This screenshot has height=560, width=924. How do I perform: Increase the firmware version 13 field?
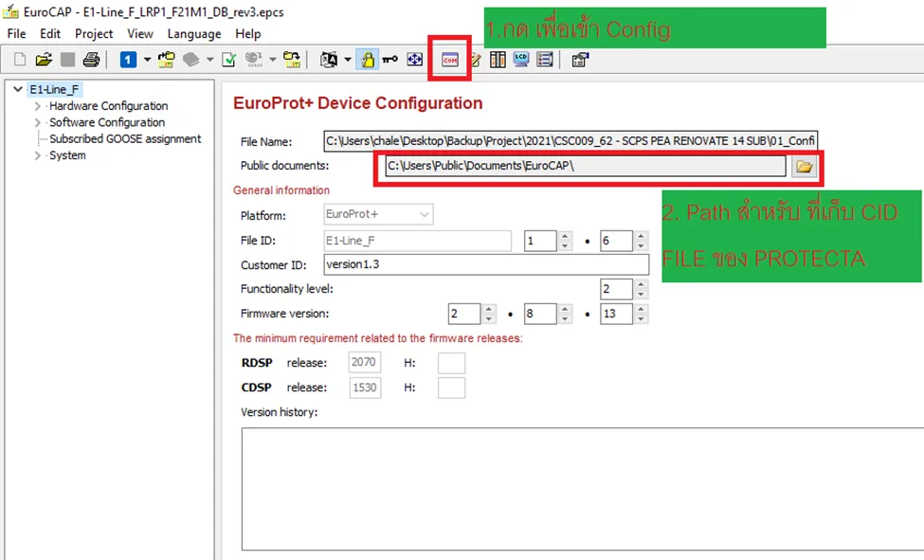coord(641,309)
